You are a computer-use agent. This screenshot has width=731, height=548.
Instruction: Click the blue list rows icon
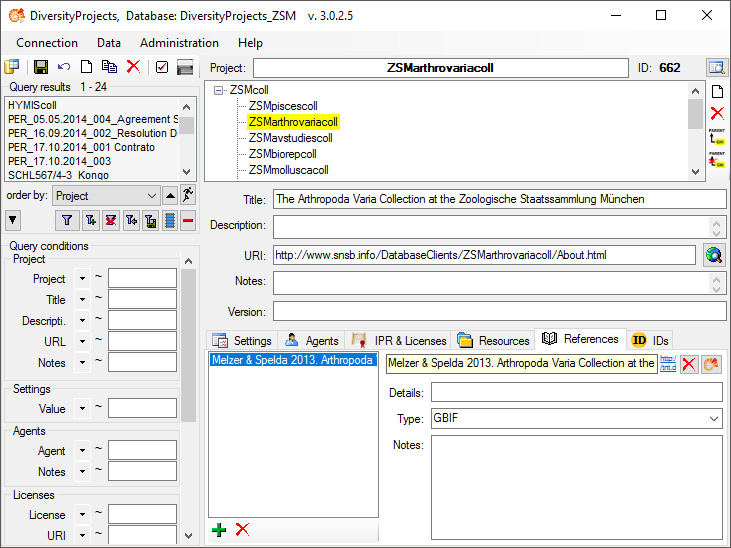(x=170, y=220)
